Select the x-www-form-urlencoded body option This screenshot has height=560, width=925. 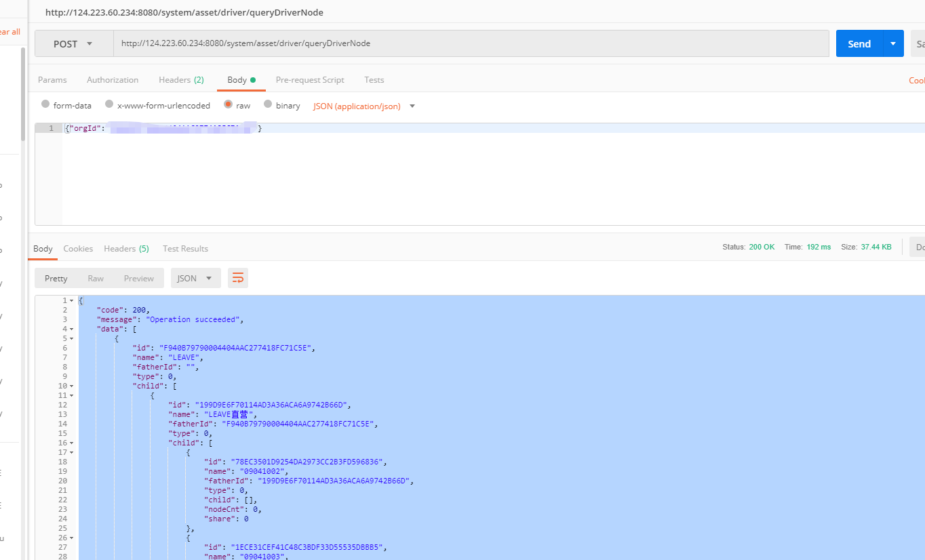click(x=109, y=104)
